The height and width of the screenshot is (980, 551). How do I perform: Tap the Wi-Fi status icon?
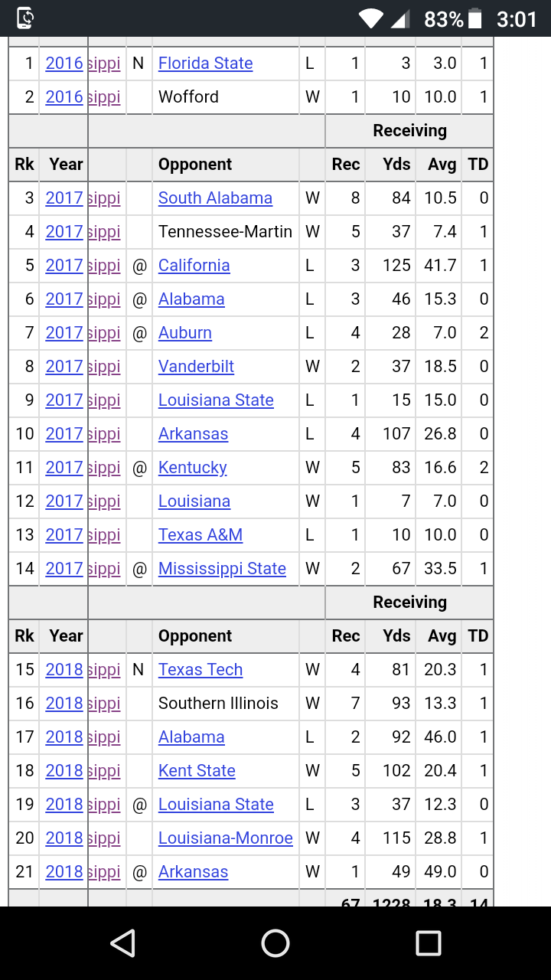(x=371, y=18)
